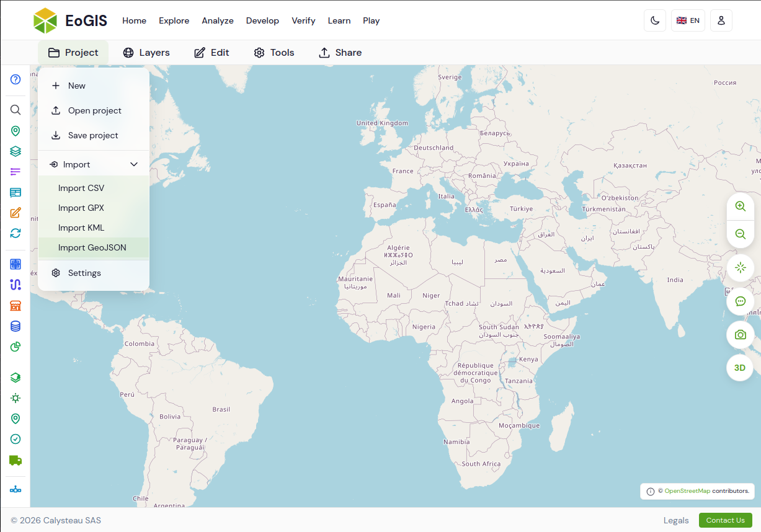Select Import GeoJSON from the menu
The image size is (761, 532).
[94, 247]
